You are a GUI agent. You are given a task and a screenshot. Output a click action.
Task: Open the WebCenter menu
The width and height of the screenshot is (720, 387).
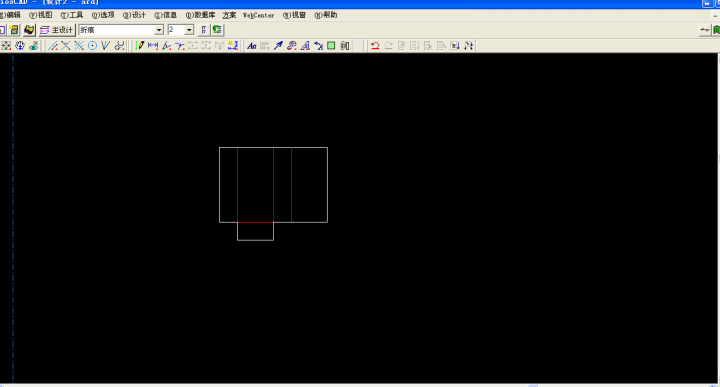pyautogui.click(x=259, y=15)
